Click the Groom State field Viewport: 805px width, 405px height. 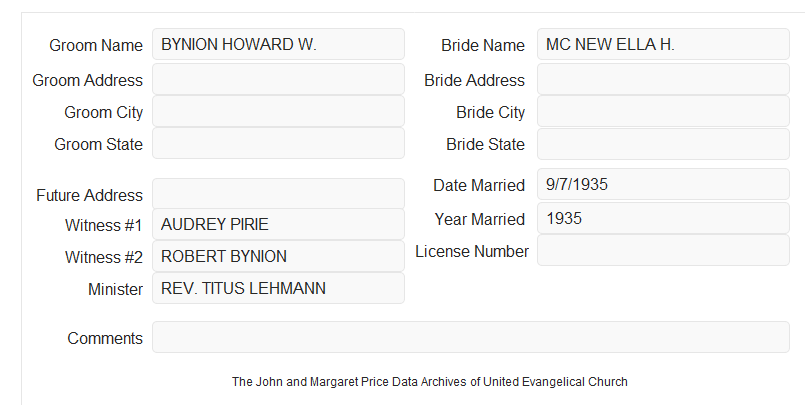[x=278, y=143]
